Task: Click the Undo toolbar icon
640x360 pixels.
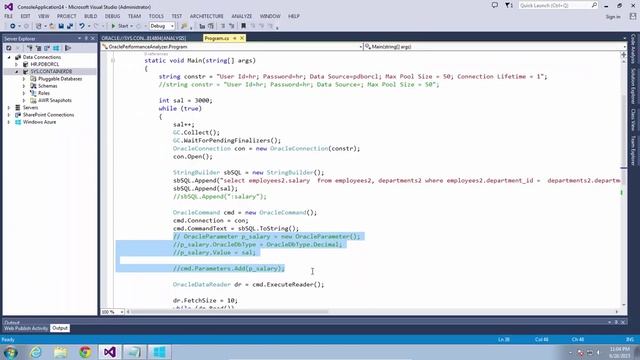Action: pos(82,26)
